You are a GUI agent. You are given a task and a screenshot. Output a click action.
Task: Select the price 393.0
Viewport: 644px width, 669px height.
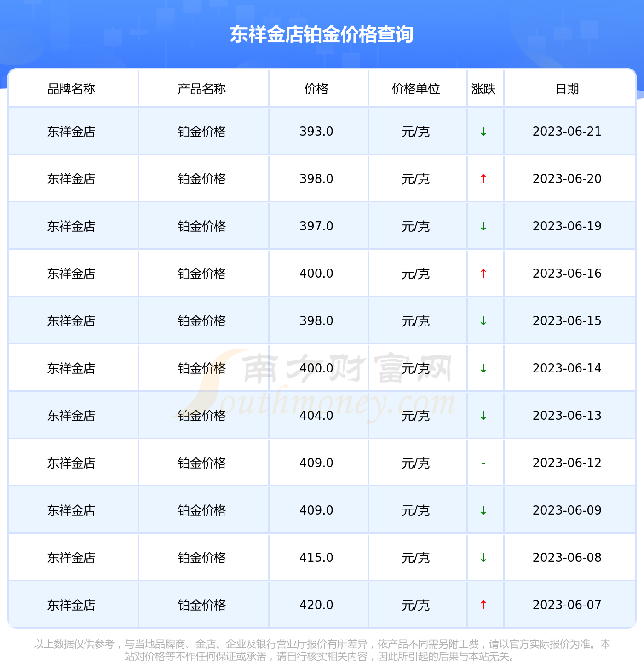[316, 132]
